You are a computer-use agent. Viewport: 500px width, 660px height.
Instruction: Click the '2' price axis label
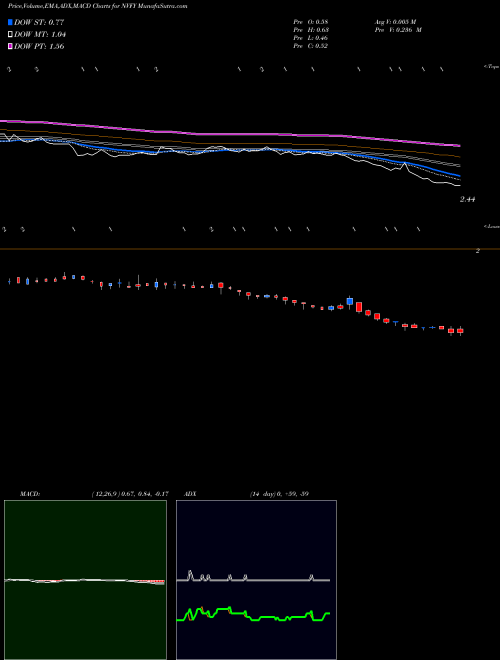click(478, 251)
